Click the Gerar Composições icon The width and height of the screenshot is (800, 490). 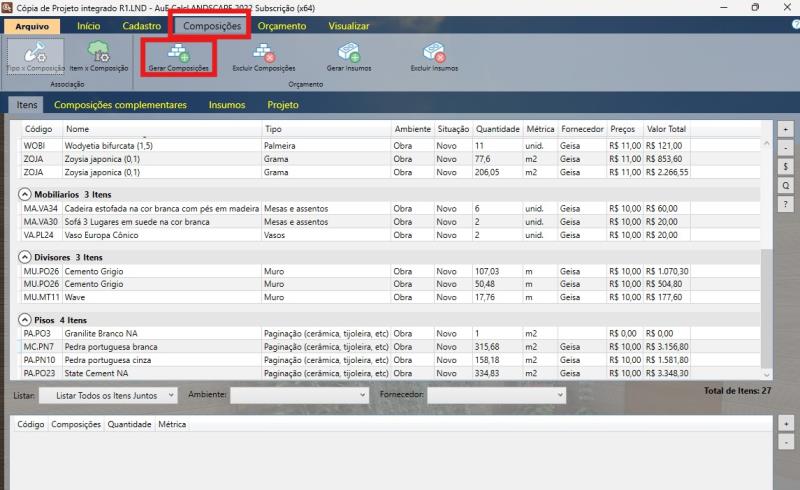179,52
